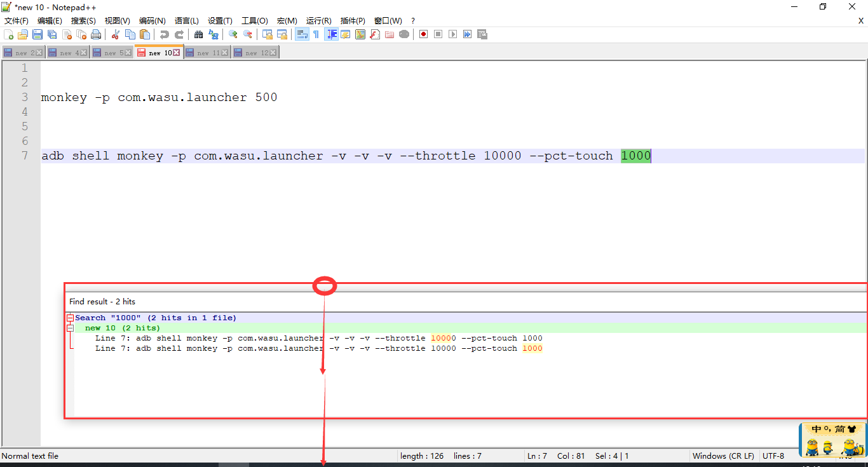868x467 pixels.
Task: Open the 插件(P) menu
Action: [352, 20]
